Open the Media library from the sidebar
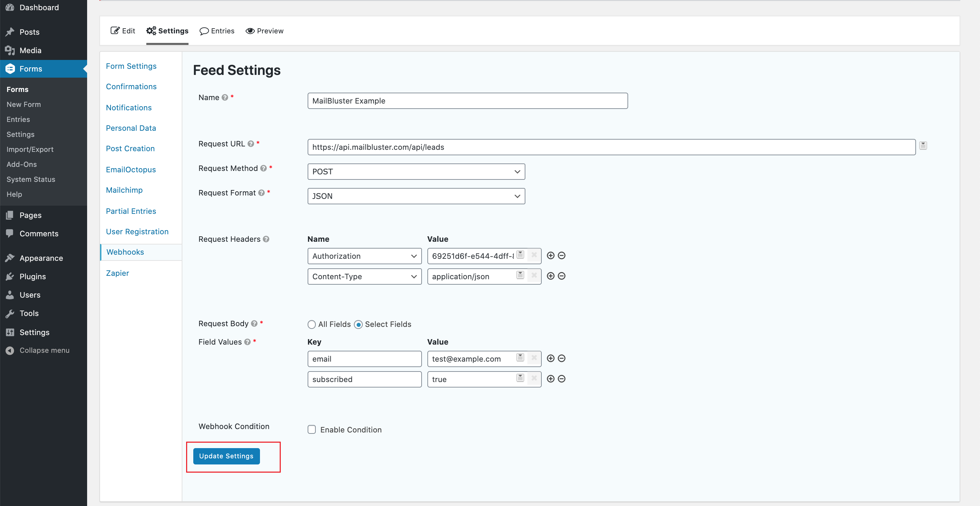Viewport: 980px width, 506px height. 30,50
